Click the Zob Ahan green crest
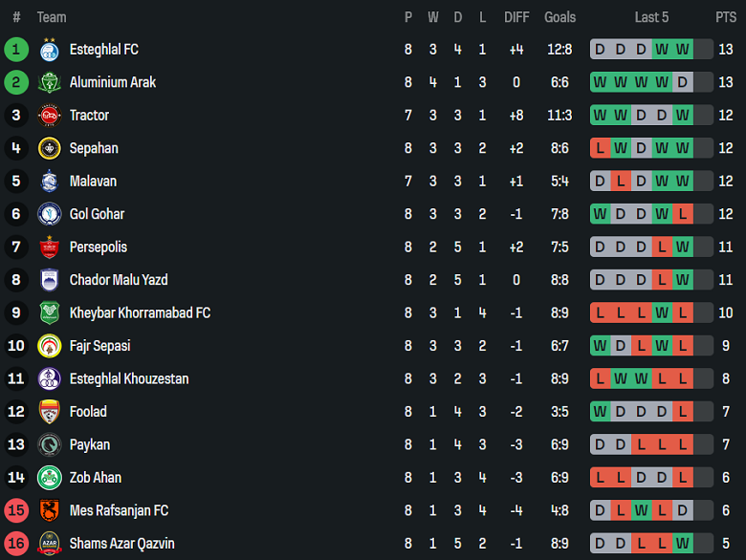This screenshot has width=746, height=560. 49,478
